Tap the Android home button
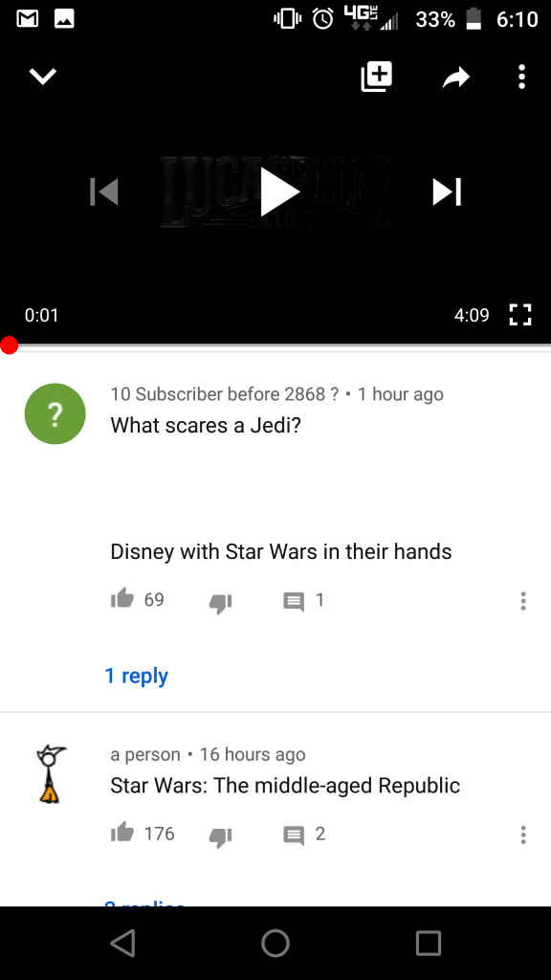This screenshot has width=551, height=980. coord(275,943)
